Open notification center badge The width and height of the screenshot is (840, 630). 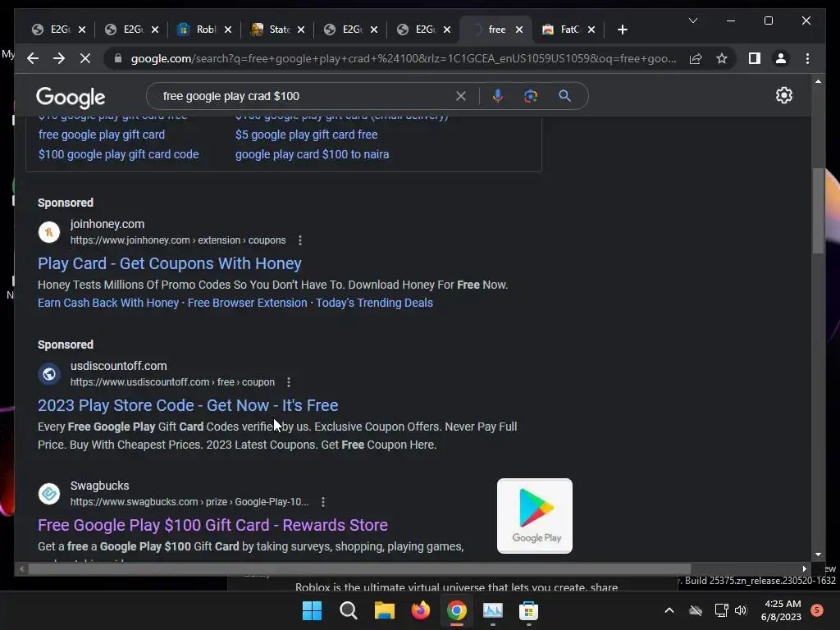click(817, 610)
